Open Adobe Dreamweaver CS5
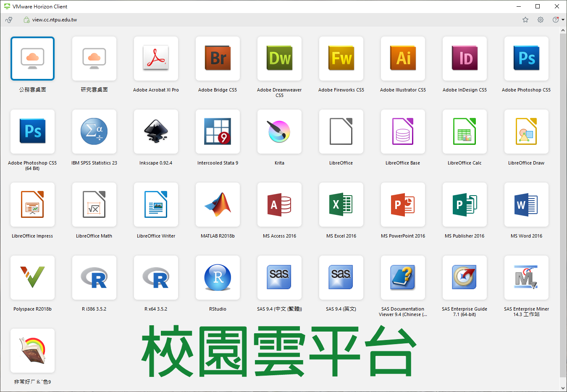 (x=279, y=58)
